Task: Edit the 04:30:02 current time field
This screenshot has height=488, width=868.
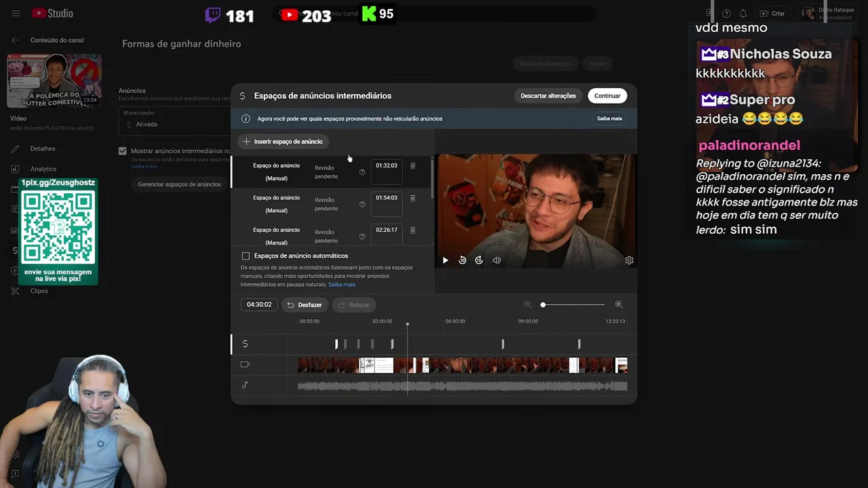Action: tap(259, 305)
